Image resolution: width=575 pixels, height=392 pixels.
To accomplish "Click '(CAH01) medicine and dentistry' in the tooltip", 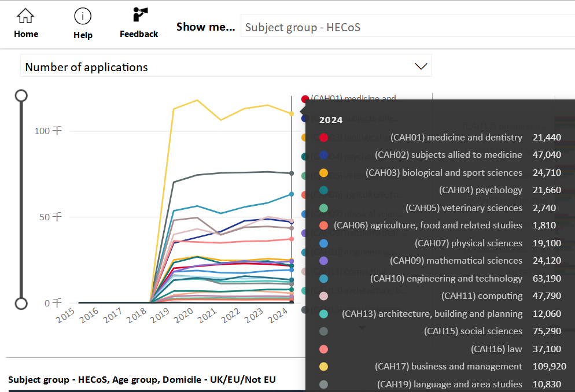I will (456, 138).
